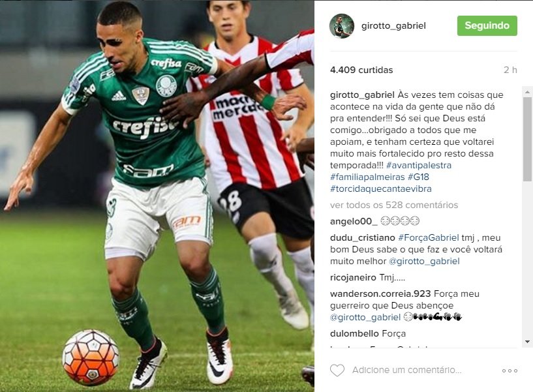Image resolution: width=533 pixels, height=392 pixels.
Task: Click the scrollbar up arrow in comments
Action: [x=527, y=92]
